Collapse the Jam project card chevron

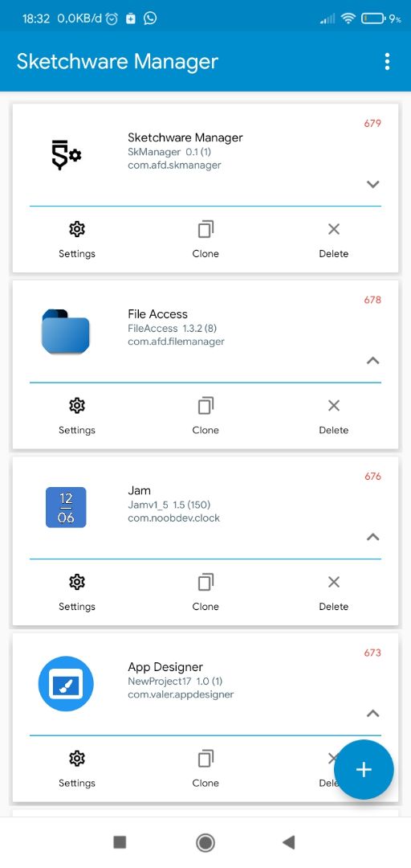click(x=372, y=536)
